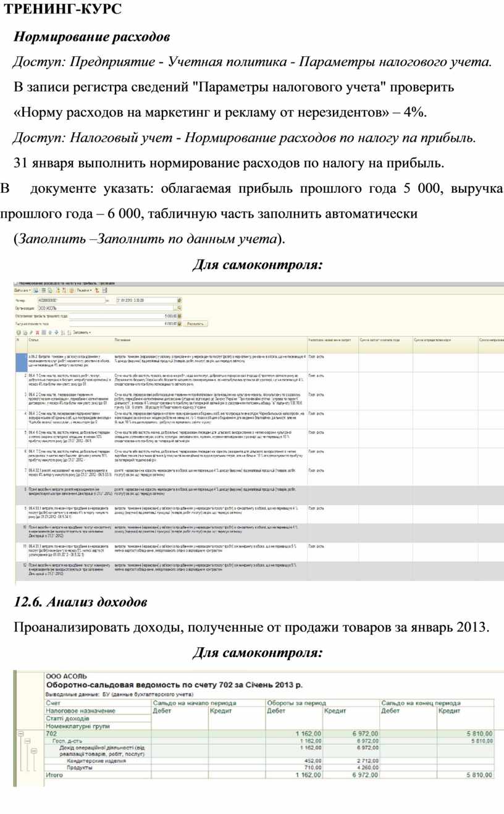This screenshot has height=814, width=504.
Task: Open the Действия dropdown menu
Action: pyautogui.click(x=23, y=290)
